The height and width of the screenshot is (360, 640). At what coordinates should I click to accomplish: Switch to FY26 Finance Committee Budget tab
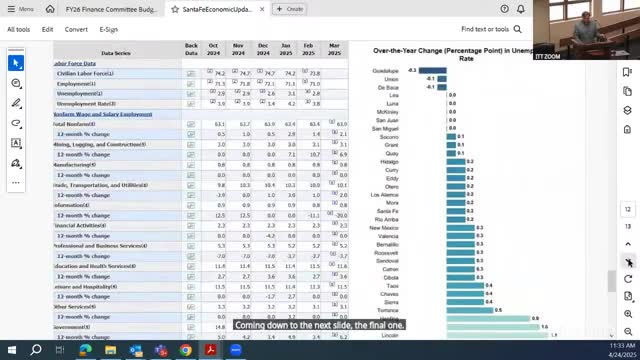pos(111,9)
